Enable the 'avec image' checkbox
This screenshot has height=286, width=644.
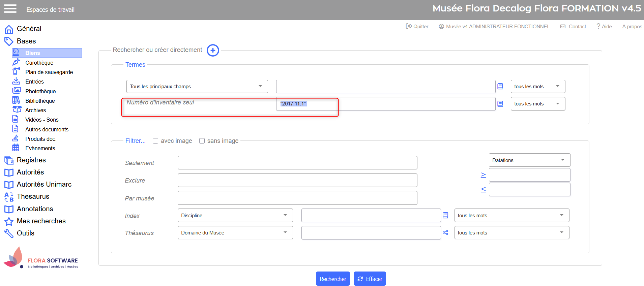155,141
